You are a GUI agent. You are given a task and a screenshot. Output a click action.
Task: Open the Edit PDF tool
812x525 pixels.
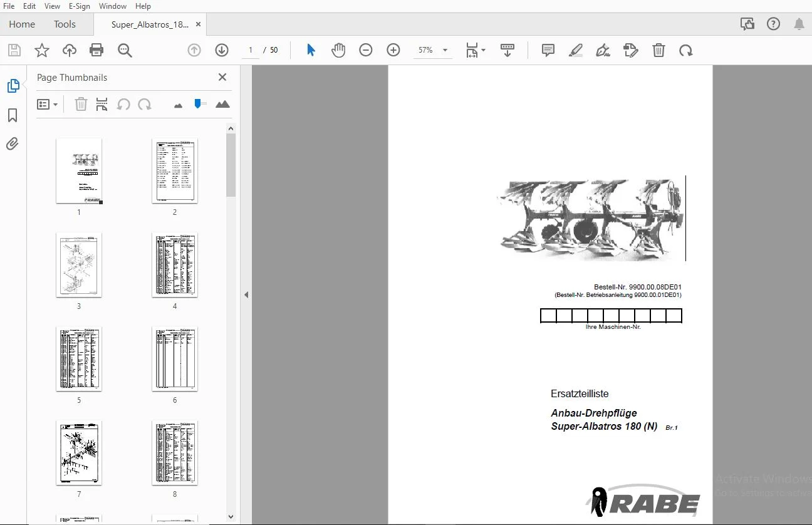coord(631,50)
